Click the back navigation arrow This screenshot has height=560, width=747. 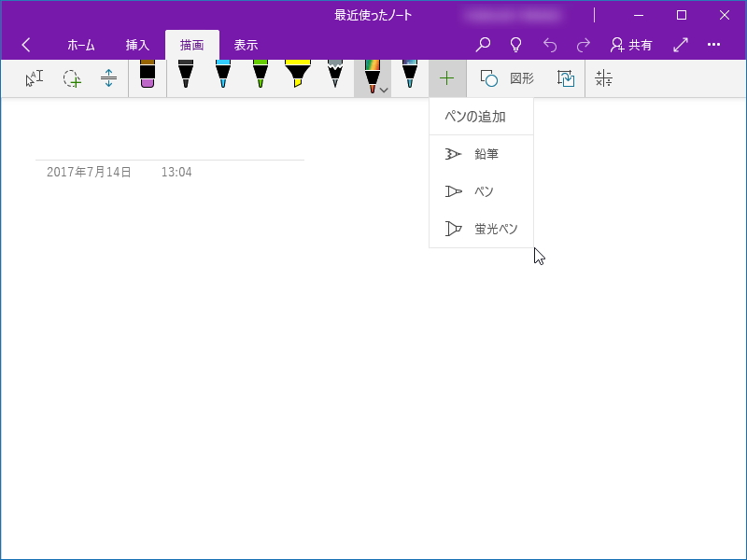(x=25, y=44)
